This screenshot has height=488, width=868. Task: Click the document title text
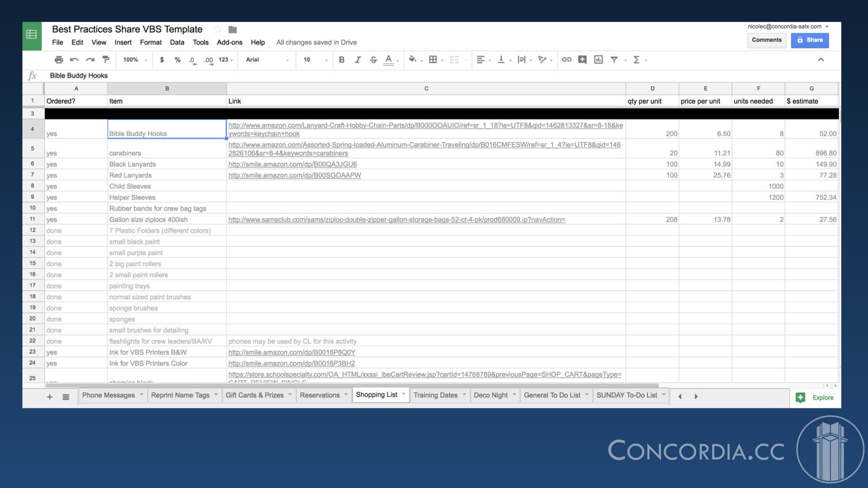[x=127, y=29]
